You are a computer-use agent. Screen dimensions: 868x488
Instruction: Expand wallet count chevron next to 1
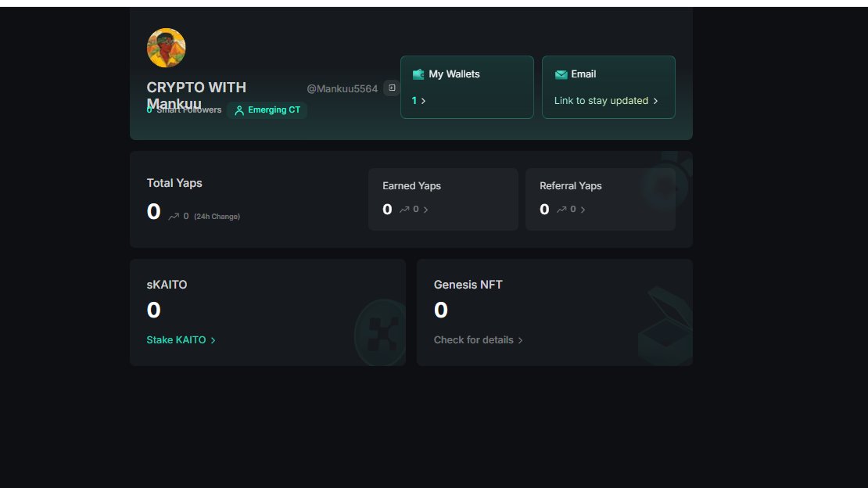424,101
